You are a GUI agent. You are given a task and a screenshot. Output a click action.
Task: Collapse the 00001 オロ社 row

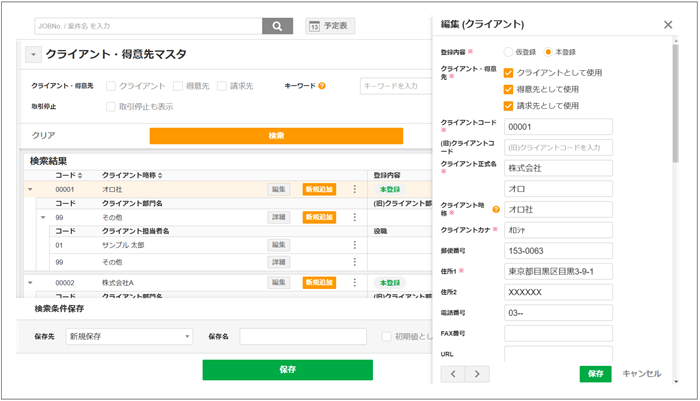tap(30, 188)
